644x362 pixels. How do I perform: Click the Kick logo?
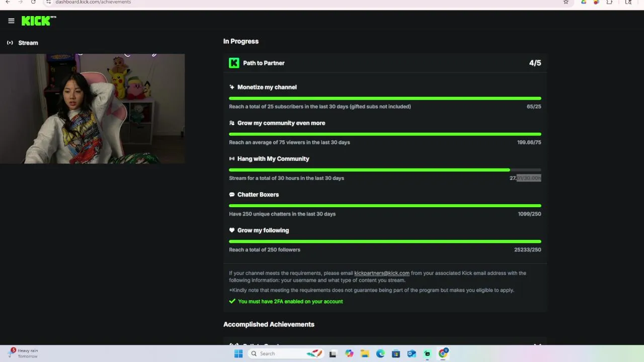39,21
